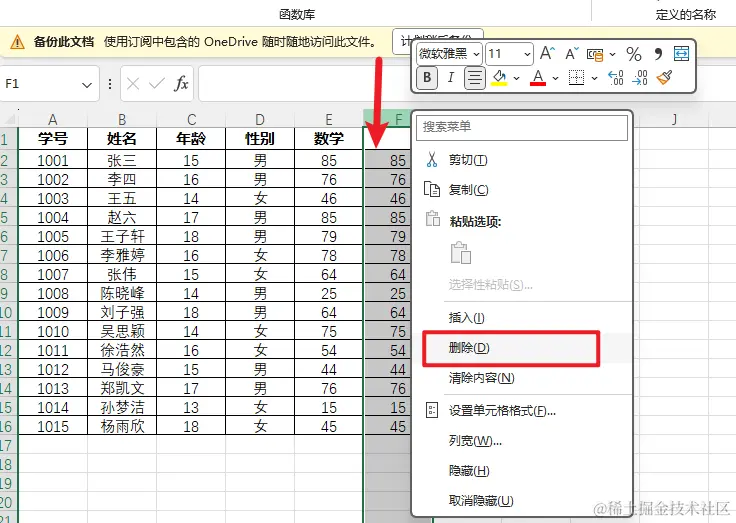Click cell containing 1008

(x=53, y=293)
